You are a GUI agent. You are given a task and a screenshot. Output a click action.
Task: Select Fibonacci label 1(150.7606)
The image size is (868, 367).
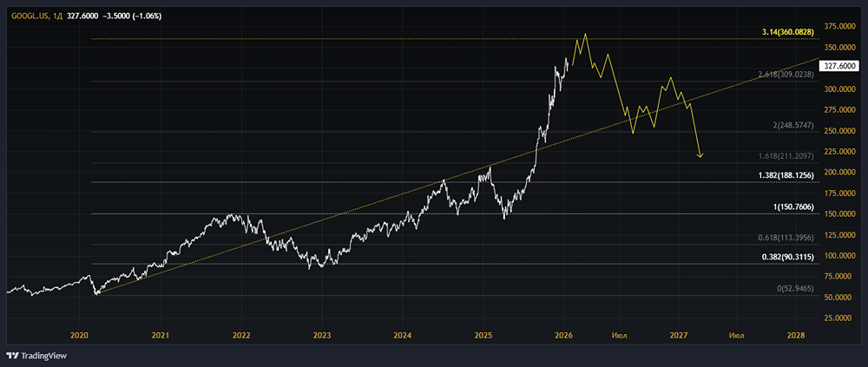[793, 206]
